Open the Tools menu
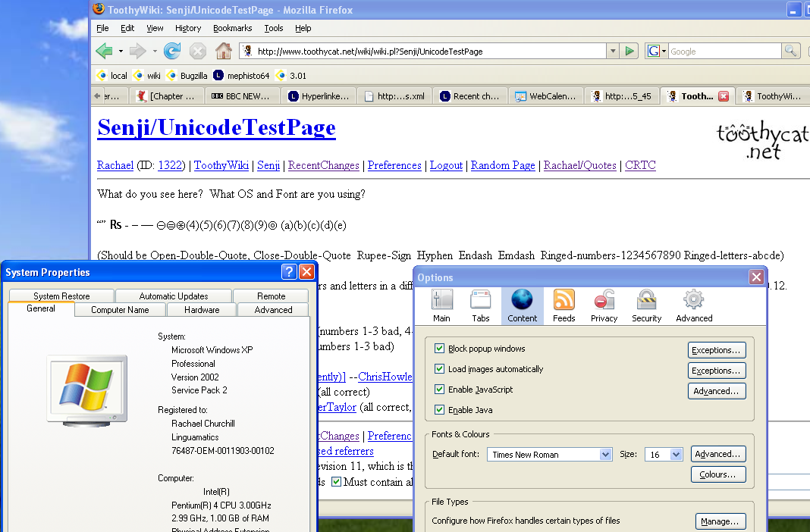810x532 pixels. tap(273, 28)
